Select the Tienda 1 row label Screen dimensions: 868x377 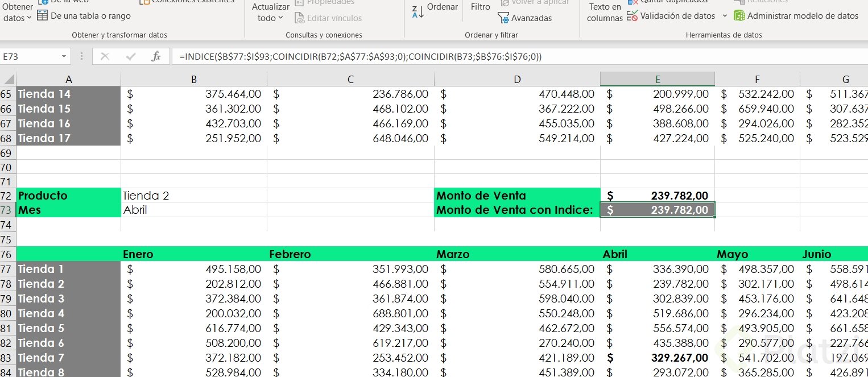point(68,269)
